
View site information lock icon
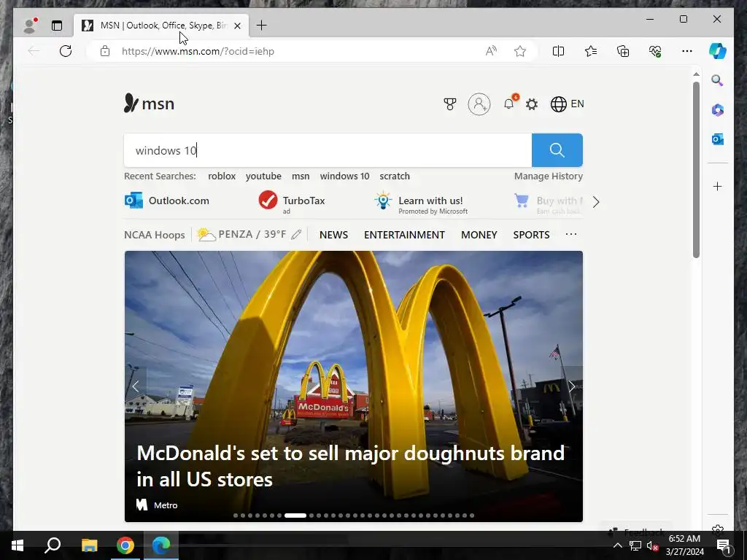(105, 51)
